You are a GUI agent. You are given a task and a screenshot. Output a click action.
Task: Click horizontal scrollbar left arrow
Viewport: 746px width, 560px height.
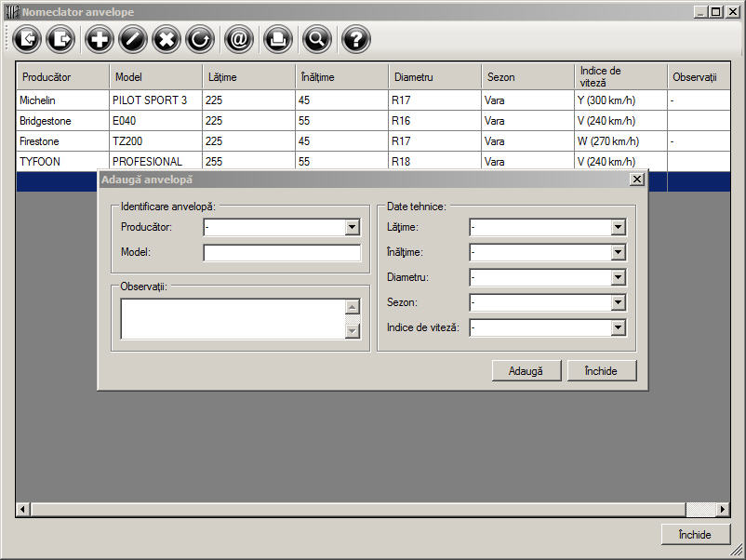(22, 509)
